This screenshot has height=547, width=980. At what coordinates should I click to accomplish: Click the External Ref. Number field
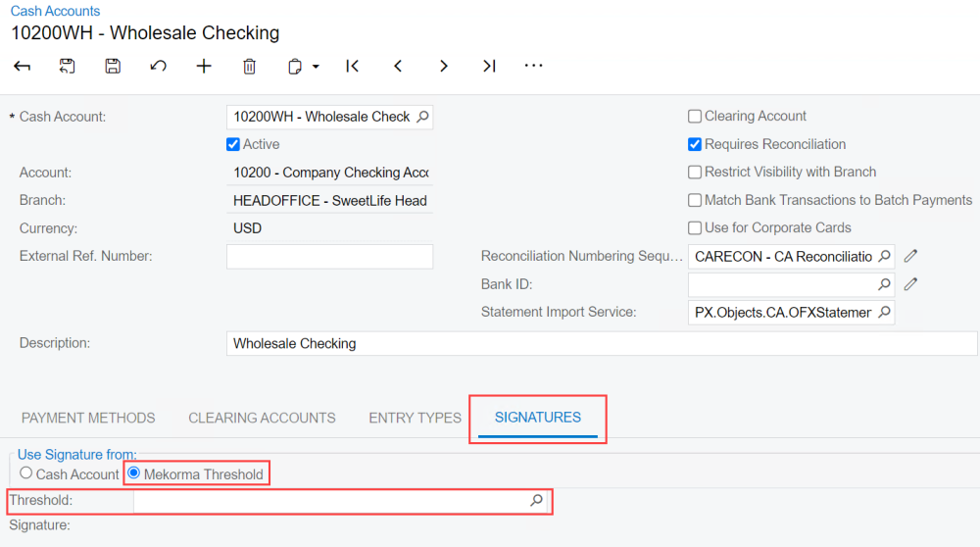coord(329,257)
